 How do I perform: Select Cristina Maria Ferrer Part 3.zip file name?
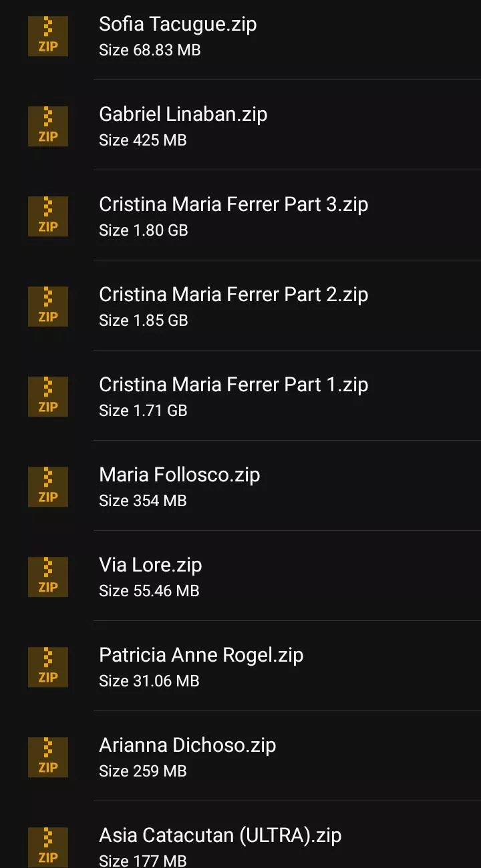click(233, 204)
